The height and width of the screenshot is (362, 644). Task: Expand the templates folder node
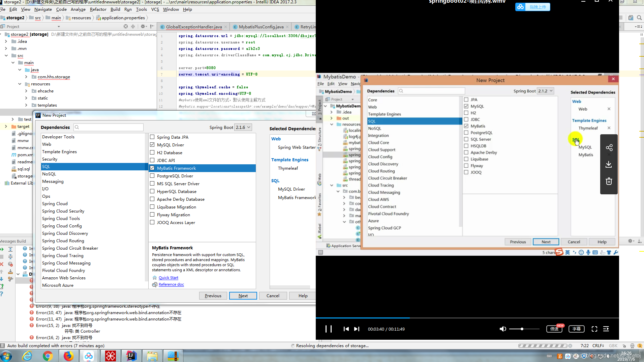tap(26, 105)
